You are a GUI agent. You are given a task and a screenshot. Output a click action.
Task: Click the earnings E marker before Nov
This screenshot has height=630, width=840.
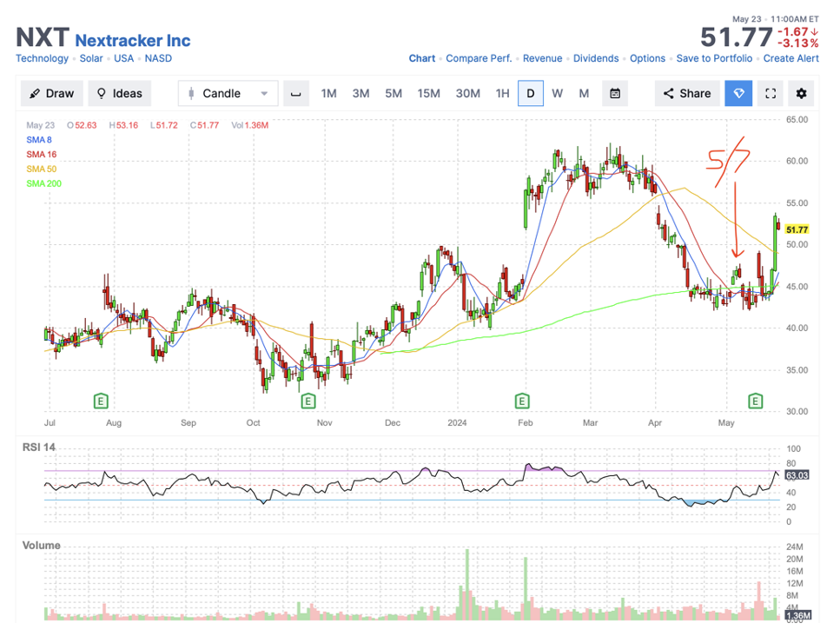308,401
